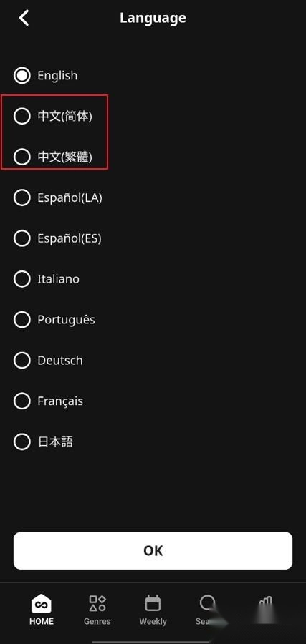Image resolution: width=306 pixels, height=644 pixels.
Task: Select Italiano radio button
Action: (21, 279)
